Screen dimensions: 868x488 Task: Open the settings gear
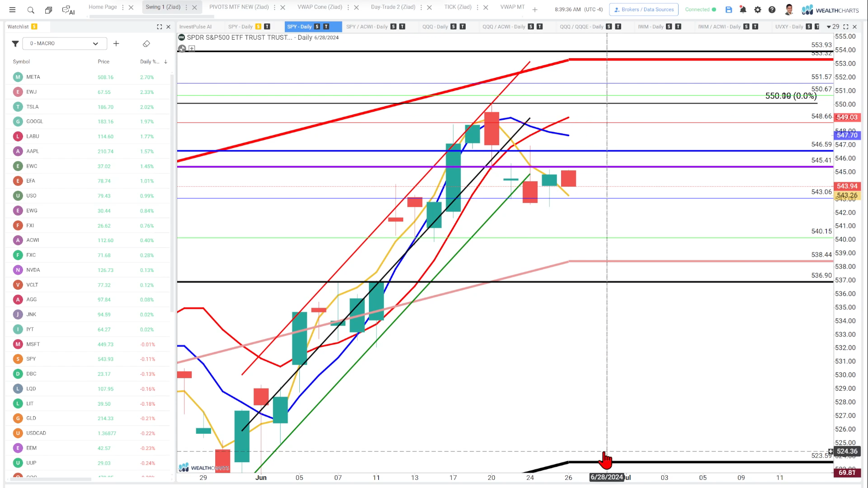pos(758,9)
